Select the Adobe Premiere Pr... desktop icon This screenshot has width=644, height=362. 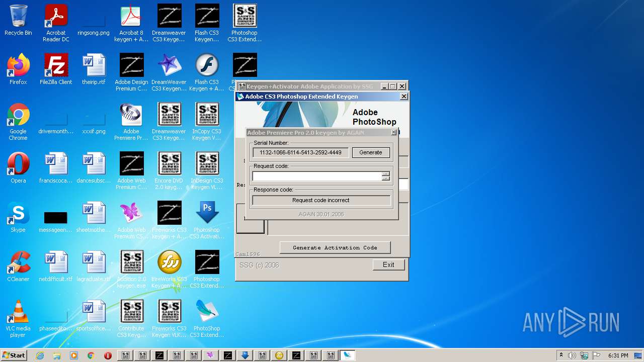coord(131,122)
